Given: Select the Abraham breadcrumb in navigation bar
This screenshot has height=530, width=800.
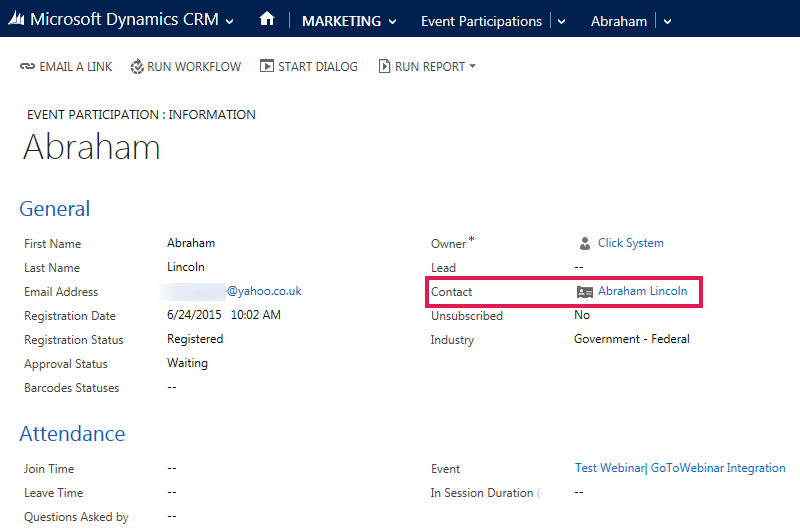Looking at the screenshot, I should point(618,21).
